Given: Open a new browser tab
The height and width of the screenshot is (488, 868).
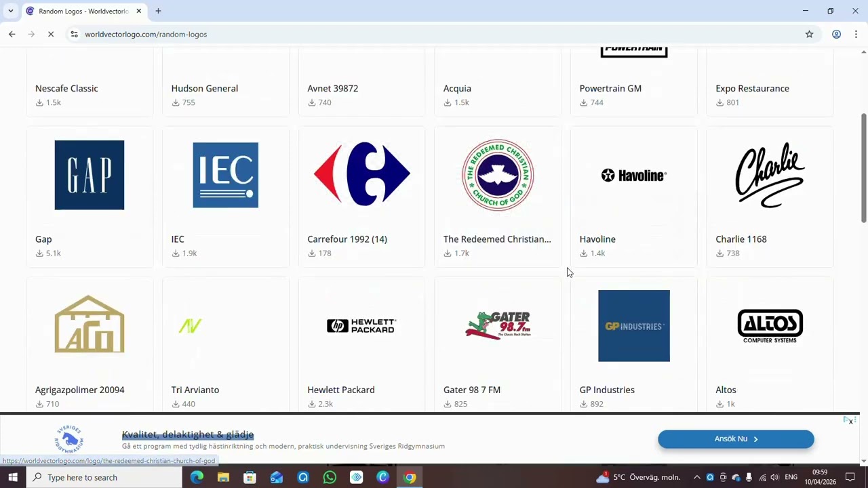Looking at the screenshot, I should pos(158,11).
